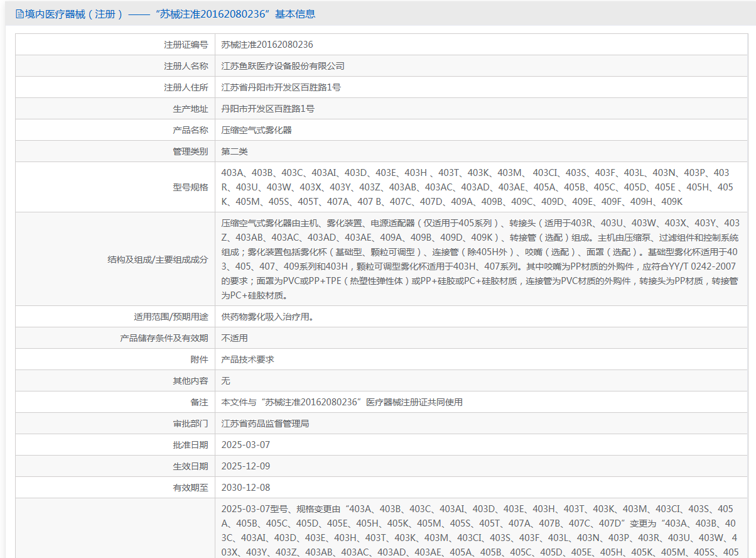The width and height of the screenshot is (756, 558).
Task: Select approving authority 江苏省药品监督管理局
Action: coord(266,424)
